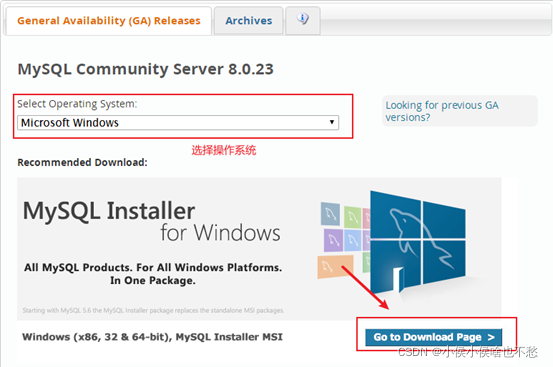Viewport: 553px width, 367px height.
Task: Open the General Availability (GA) Releases tab
Action: pos(109,21)
